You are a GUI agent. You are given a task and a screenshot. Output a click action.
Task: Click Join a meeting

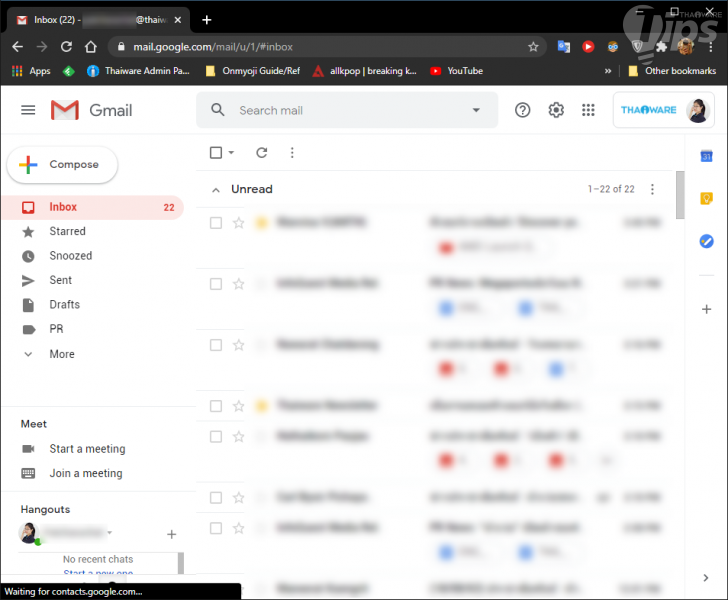pos(86,473)
